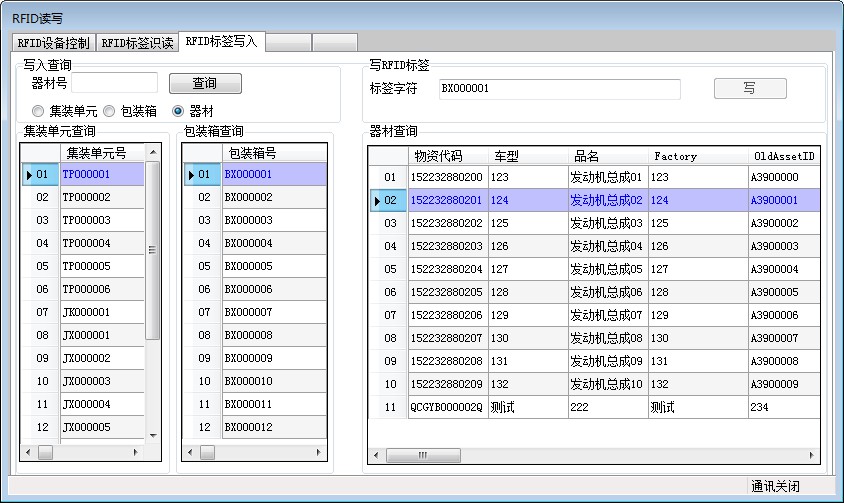The height and width of the screenshot is (503, 844).
Task: Click row indicator arrow beside BX000001
Action: coord(190,175)
